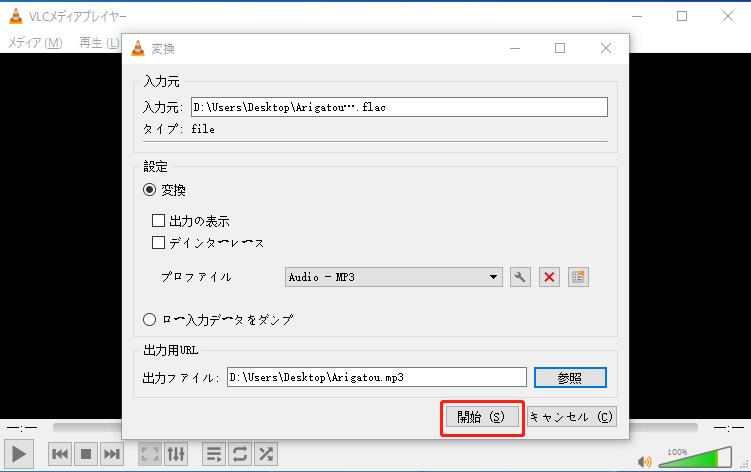Enable デインターレース checkbox
751x472 pixels.
click(158, 242)
